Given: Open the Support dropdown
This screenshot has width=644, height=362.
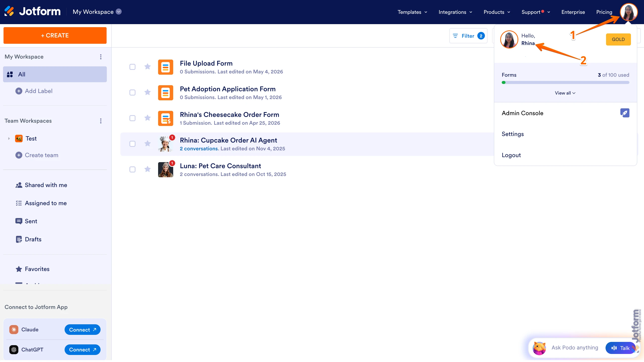Looking at the screenshot, I should [536, 12].
